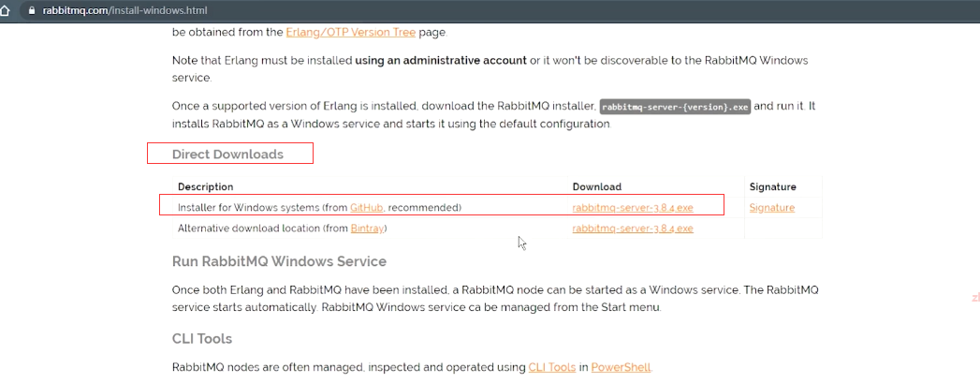Open the Signature link
The image size is (980, 384).
pyautogui.click(x=772, y=208)
